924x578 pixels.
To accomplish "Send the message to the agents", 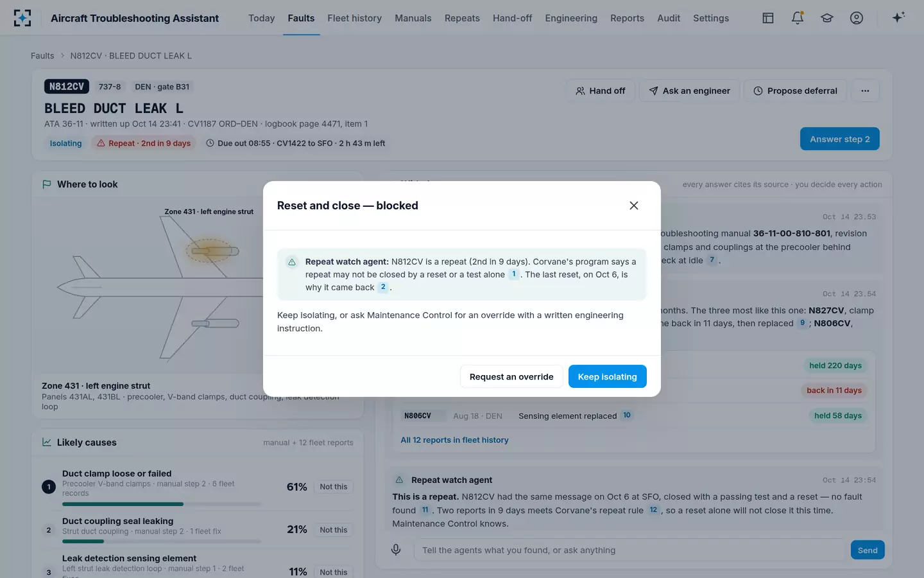I will pyautogui.click(x=868, y=550).
